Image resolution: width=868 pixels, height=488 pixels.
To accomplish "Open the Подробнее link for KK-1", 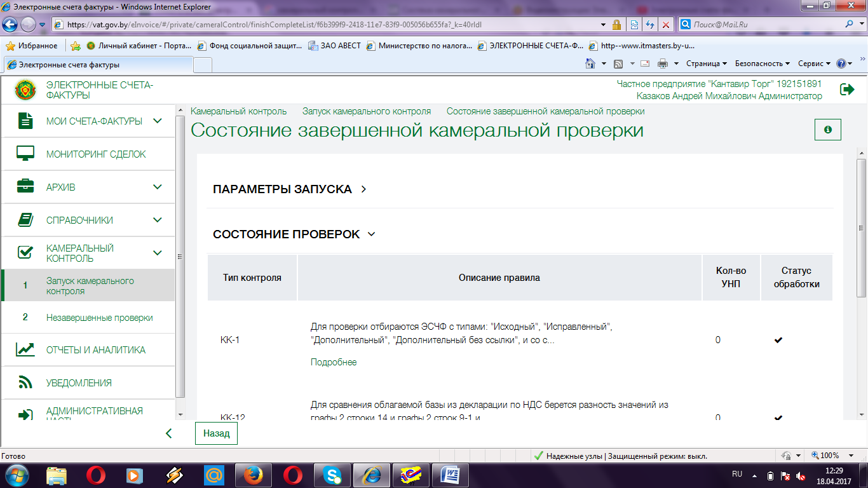I will pos(334,362).
